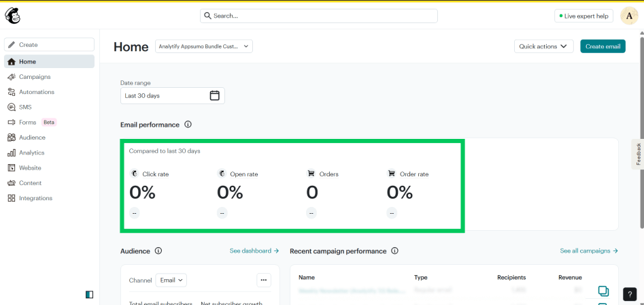Click the Home house icon
The height and width of the screenshot is (305, 644).
12,62
